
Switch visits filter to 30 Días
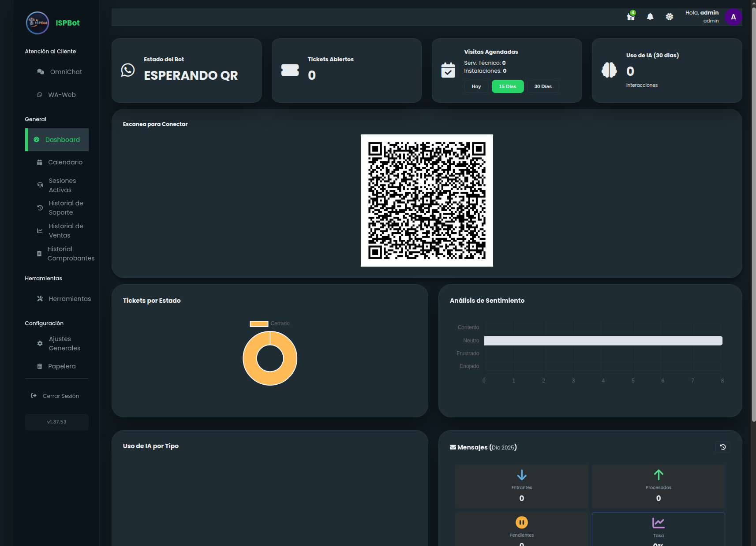pyautogui.click(x=543, y=86)
